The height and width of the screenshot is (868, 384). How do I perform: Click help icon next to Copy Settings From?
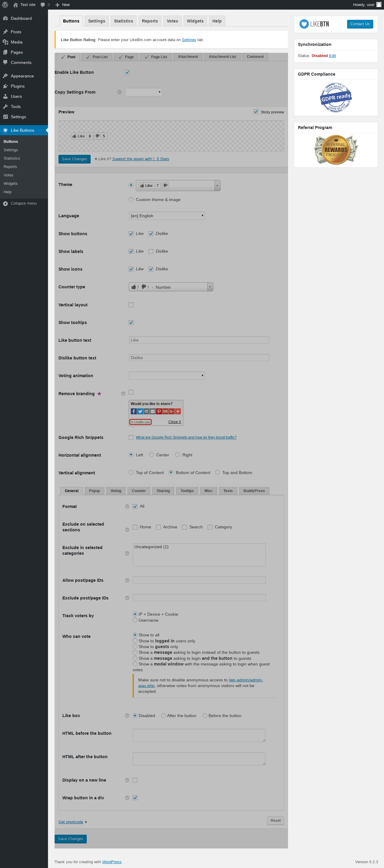tap(119, 92)
